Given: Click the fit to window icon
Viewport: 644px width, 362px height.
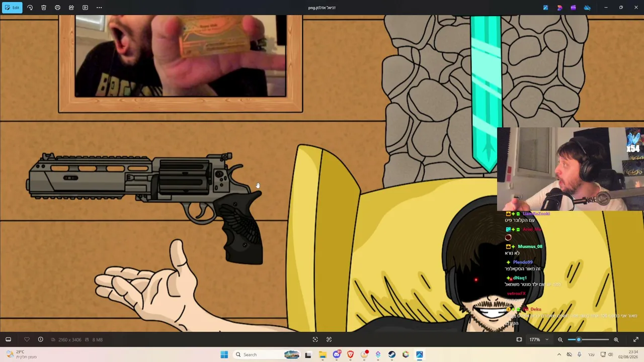Looking at the screenshot, I should [x=519, y=339].
